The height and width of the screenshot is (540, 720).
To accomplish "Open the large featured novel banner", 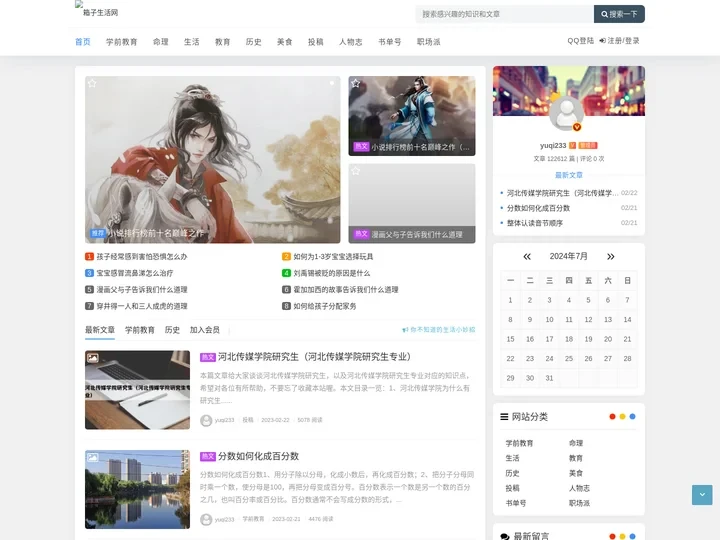I will pos(213,159).
